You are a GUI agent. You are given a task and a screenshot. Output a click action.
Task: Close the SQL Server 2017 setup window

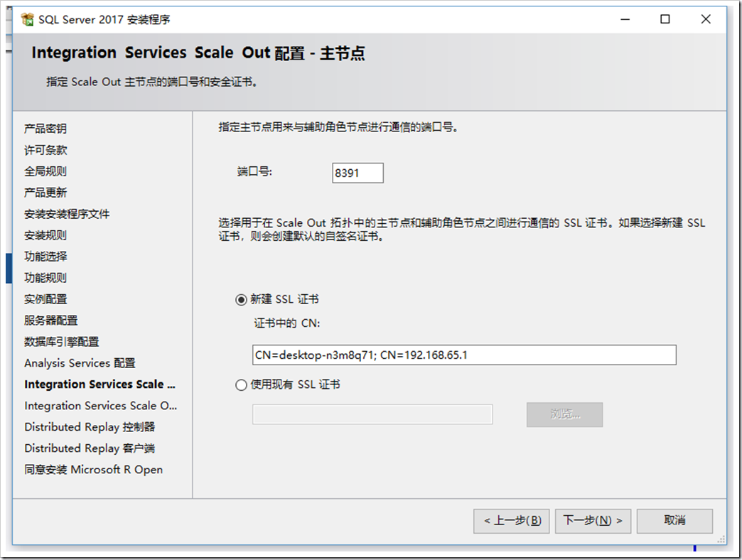tap(706, 19)
